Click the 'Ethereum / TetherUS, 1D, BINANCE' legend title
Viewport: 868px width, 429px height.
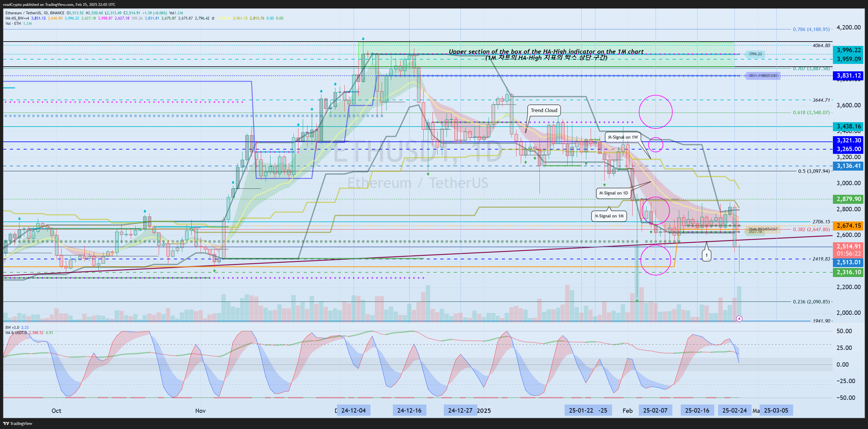pos(35,13)
